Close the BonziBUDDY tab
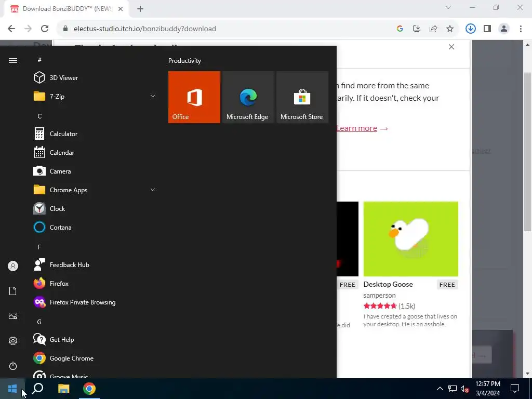 (121, 9)
